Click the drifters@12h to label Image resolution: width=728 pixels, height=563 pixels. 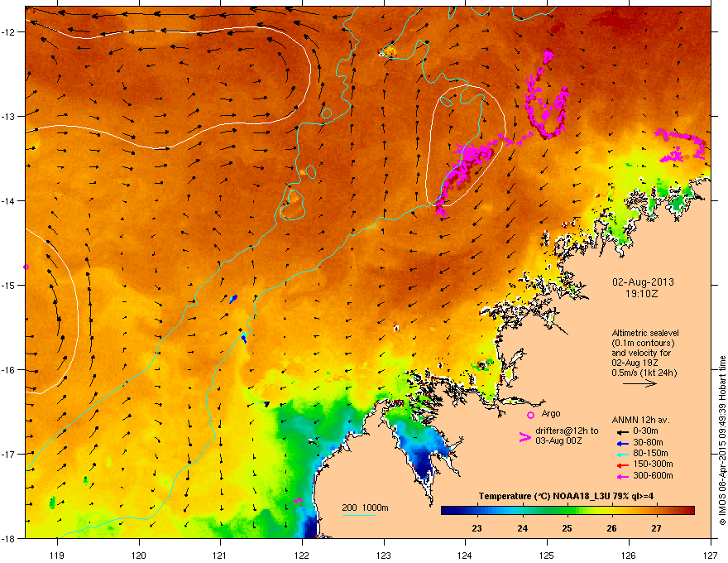tap(567, 431)
